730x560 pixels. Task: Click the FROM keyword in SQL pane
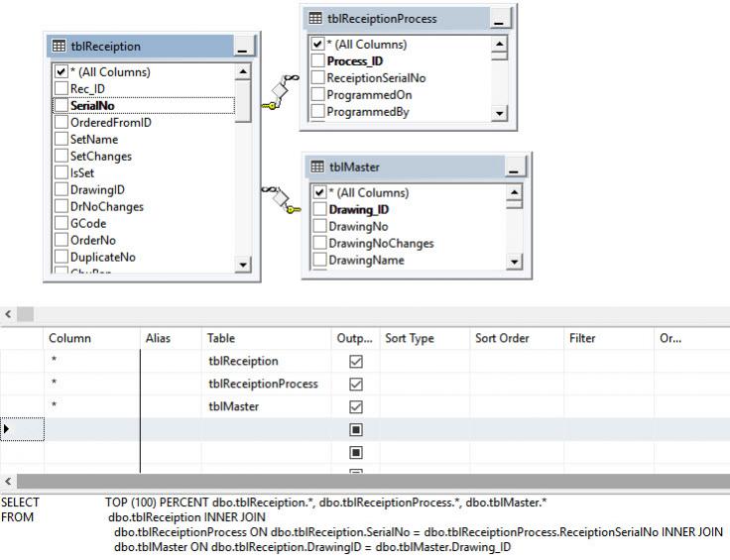[x=17, y=517]
